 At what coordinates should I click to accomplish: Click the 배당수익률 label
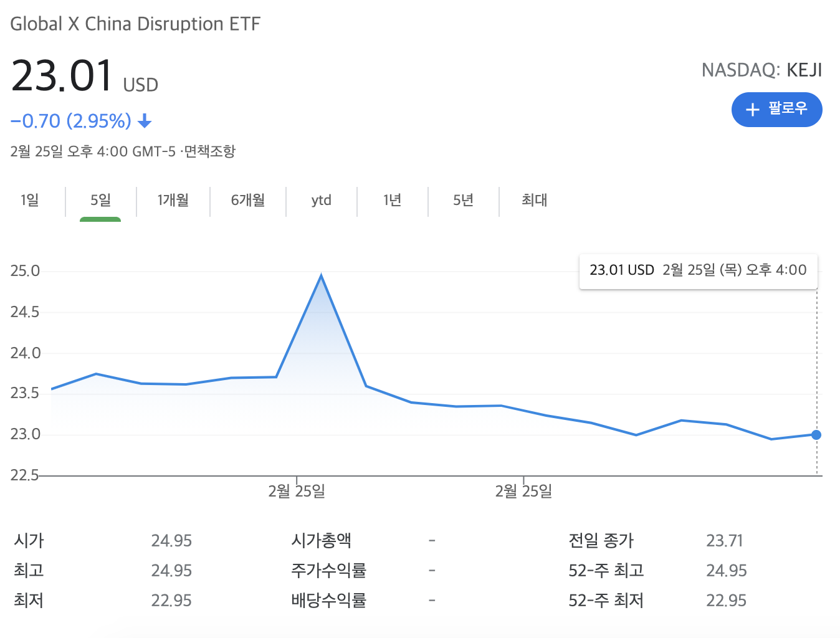point(328,600)
